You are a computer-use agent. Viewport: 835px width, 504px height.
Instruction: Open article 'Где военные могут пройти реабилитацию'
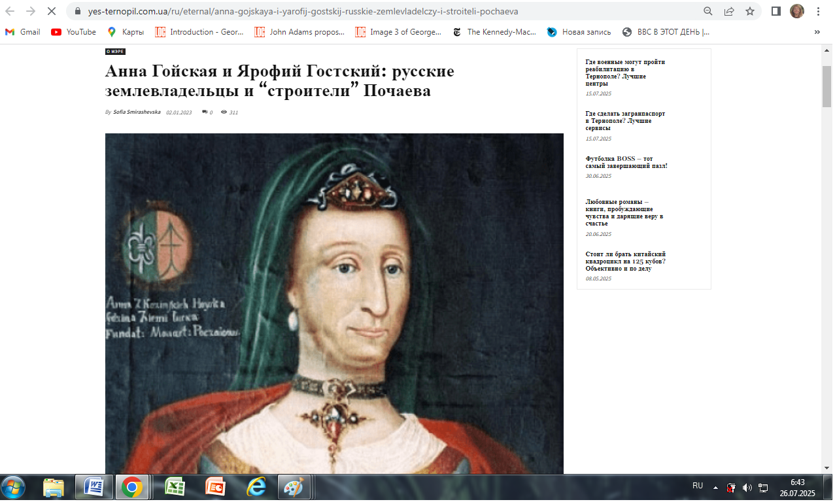pyautogui.click(x=625, y=73)
